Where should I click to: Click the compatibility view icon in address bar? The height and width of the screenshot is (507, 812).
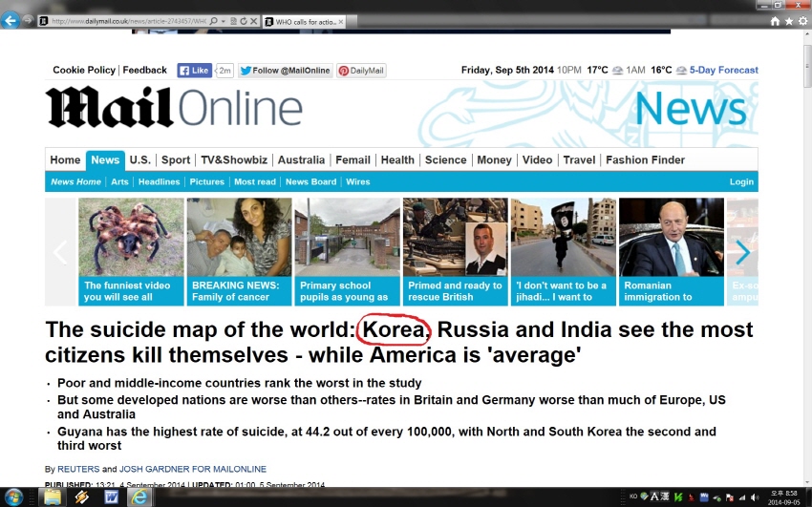[233, 21]
